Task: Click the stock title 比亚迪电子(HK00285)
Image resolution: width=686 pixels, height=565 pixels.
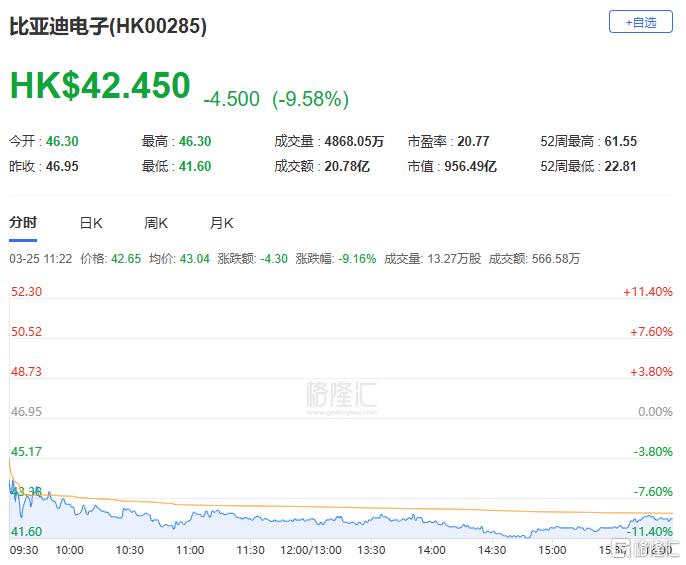Action: pos(108,26)
